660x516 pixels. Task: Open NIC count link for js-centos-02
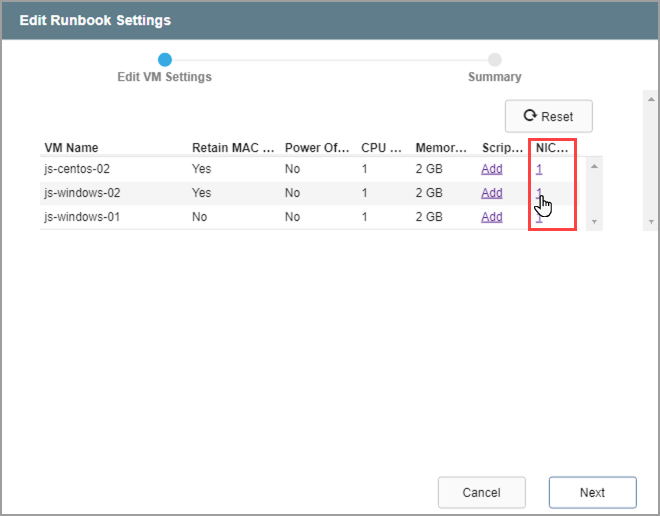[x=540, y=169]
